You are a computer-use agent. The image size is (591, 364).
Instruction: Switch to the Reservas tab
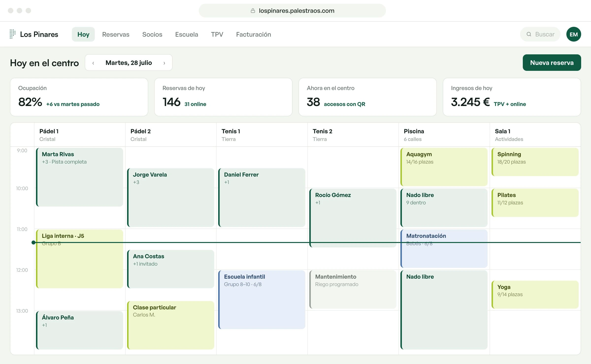click(116, 34)
